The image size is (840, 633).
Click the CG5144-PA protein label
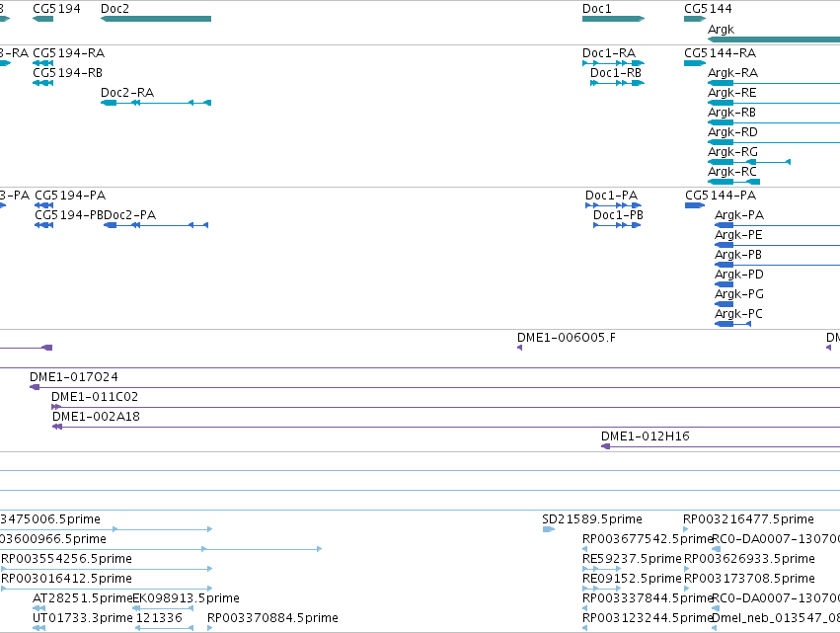pyautogui.click(x=721, y=196)
